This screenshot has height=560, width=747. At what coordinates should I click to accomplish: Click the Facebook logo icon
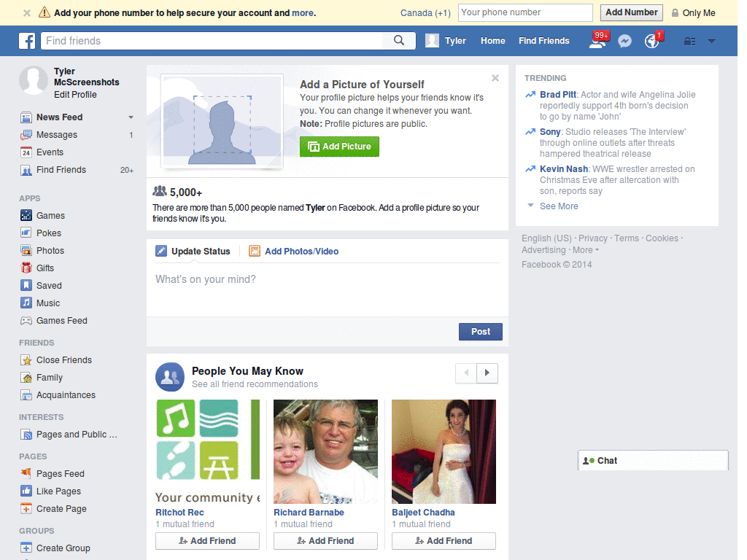click(x=27, y=41)
